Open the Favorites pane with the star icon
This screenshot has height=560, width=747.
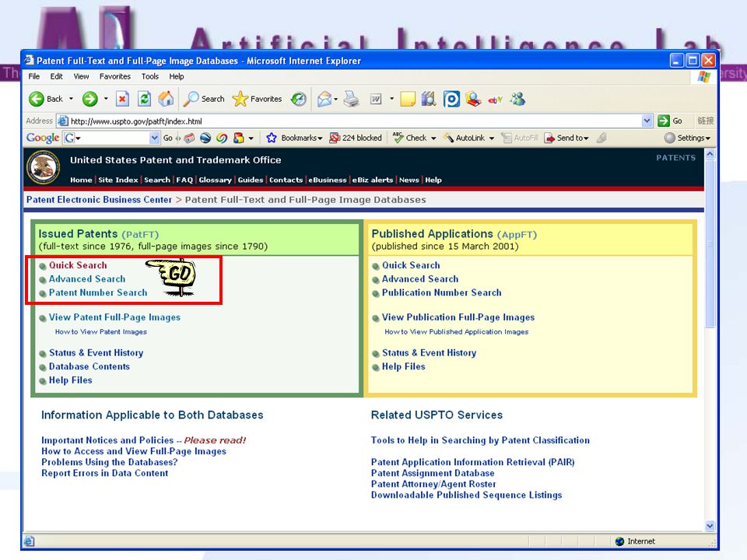click(x=257, y=99)
